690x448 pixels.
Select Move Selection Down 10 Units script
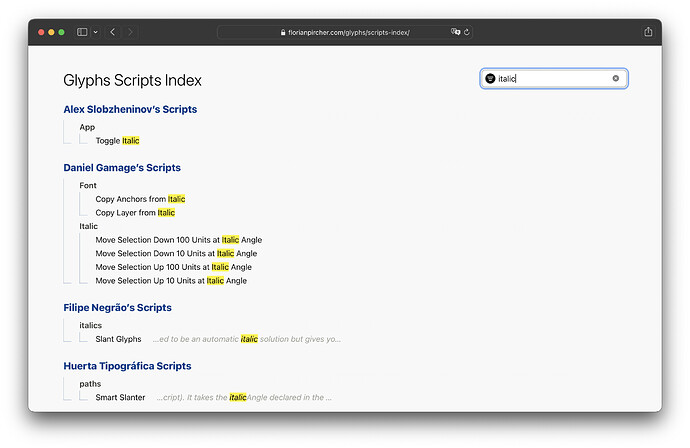(176, 253)
